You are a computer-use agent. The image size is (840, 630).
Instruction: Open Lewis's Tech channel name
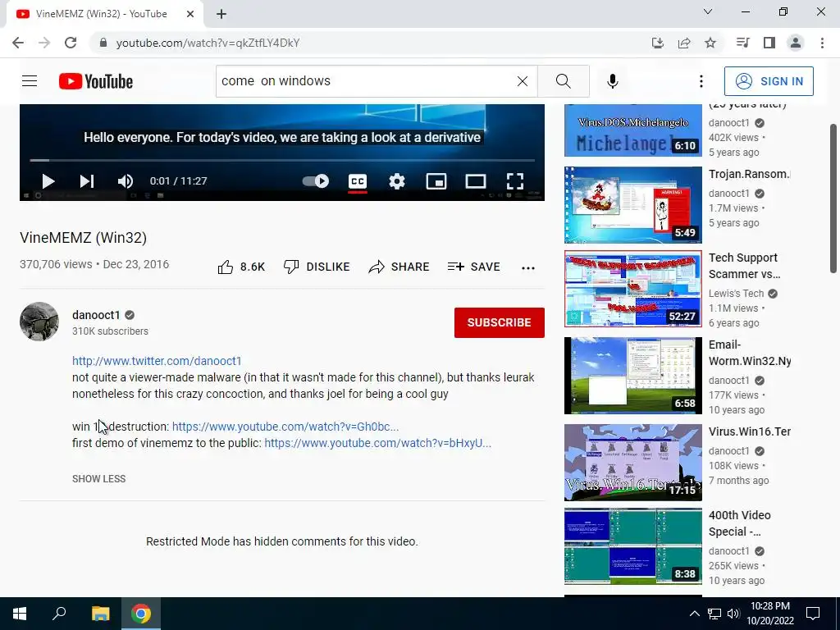736,294
